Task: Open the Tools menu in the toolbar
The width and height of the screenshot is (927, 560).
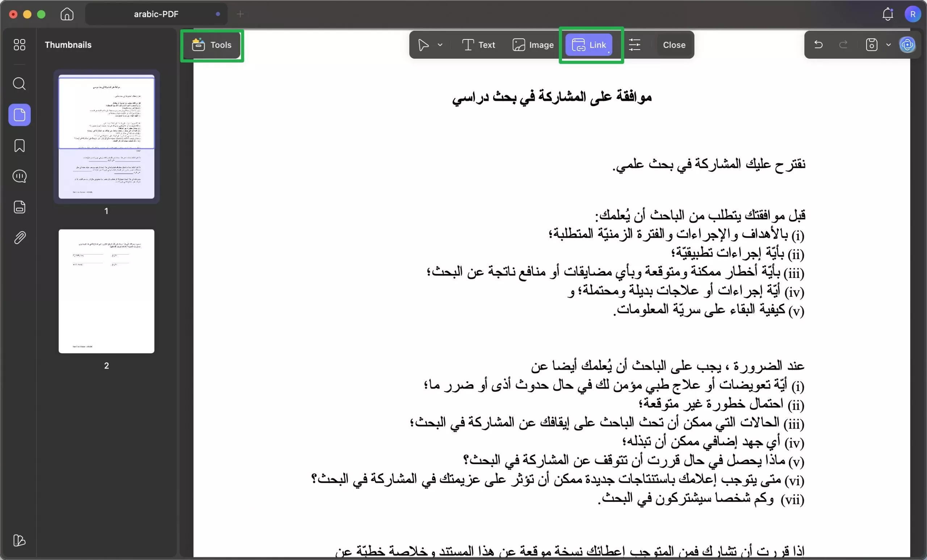Action: pyautogui.click(x=212, y=45)
